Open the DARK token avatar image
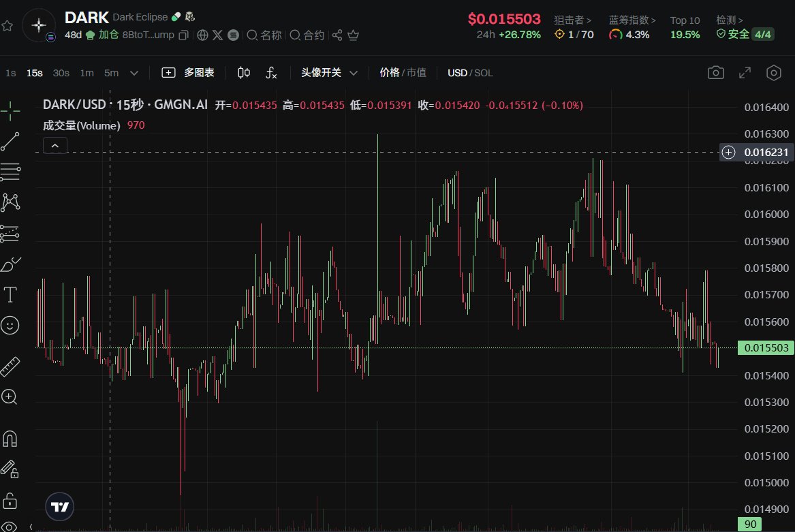The width and height of the screenshot is (795, 532). pyautogui.click(x=39, y=25)
